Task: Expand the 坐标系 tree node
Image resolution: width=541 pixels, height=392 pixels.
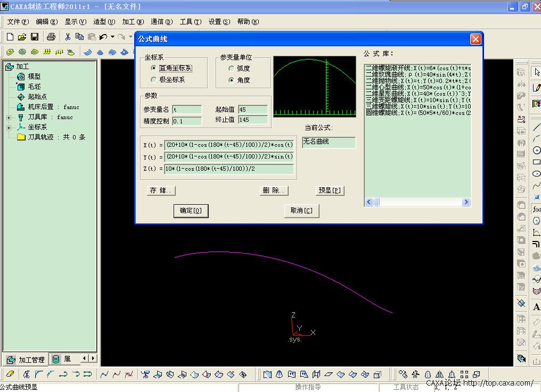Action: [9, 128]
